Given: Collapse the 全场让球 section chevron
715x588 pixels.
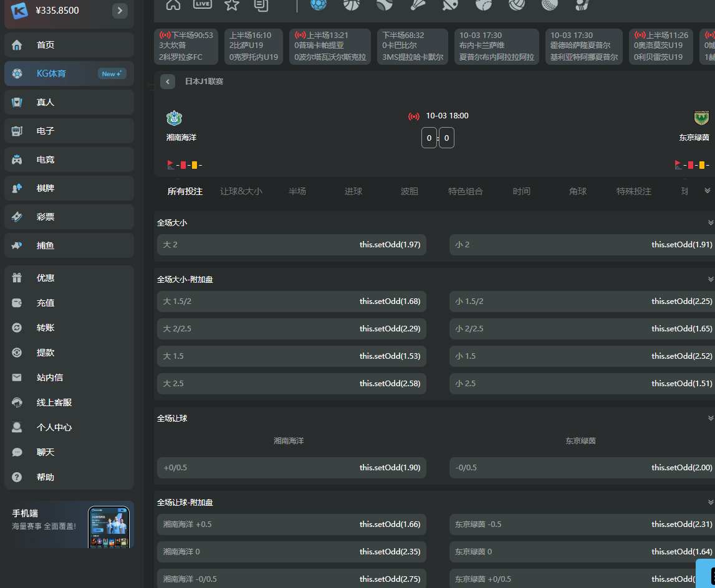Looking at the screenshot, I should (x=710, y=418).
